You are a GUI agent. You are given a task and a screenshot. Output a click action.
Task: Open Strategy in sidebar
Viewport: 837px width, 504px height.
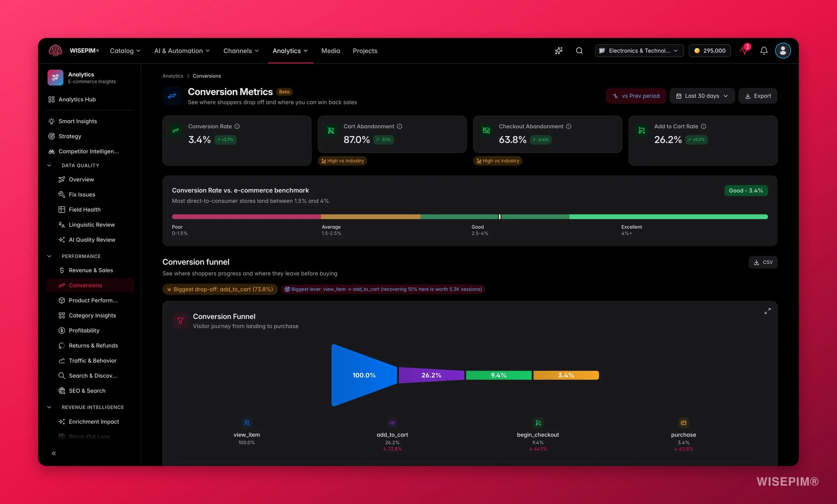click(x=90, y=136)
